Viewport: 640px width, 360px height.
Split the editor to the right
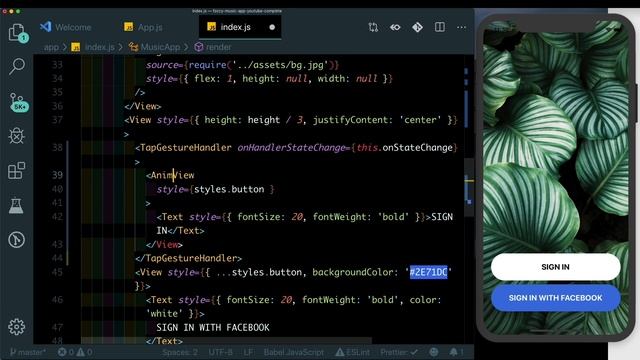click(x=440, y=27)
